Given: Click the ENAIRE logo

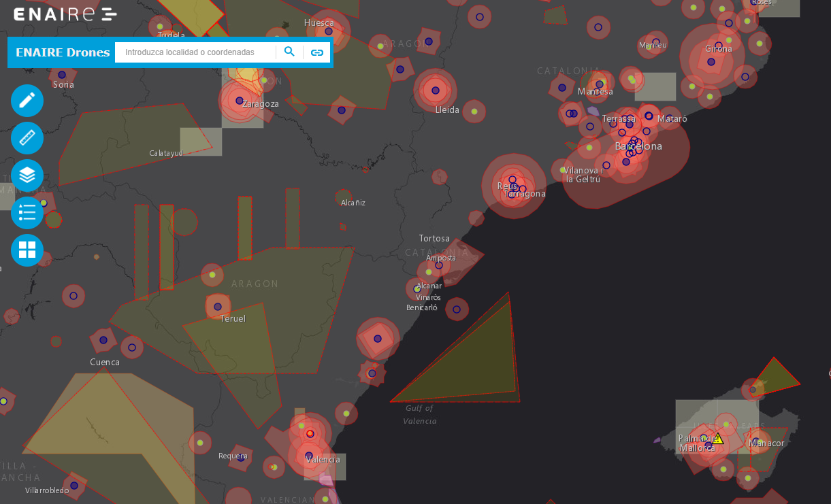Looking at the screenshot, I should point(65,14).
